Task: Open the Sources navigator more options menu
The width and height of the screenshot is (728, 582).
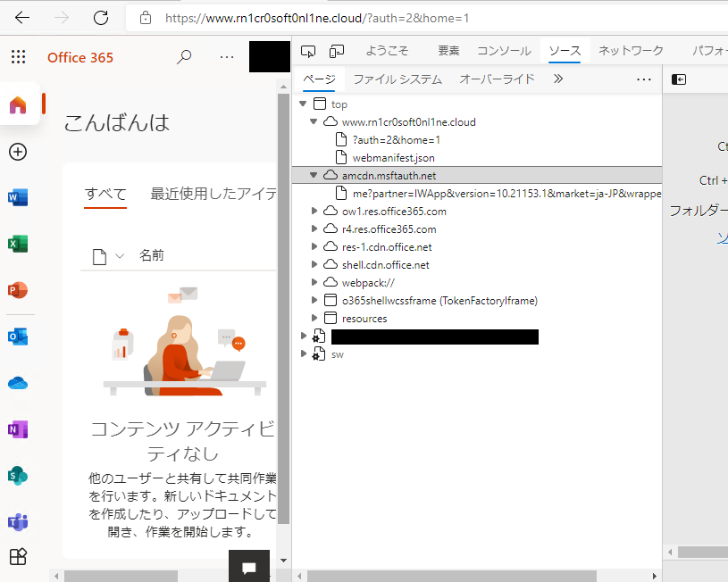Action: click(643, 79)
